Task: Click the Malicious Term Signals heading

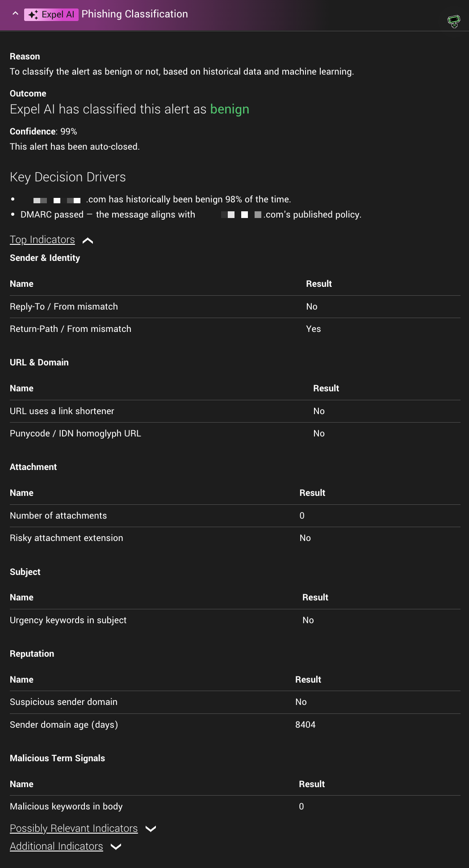Action: pos(57,758)
